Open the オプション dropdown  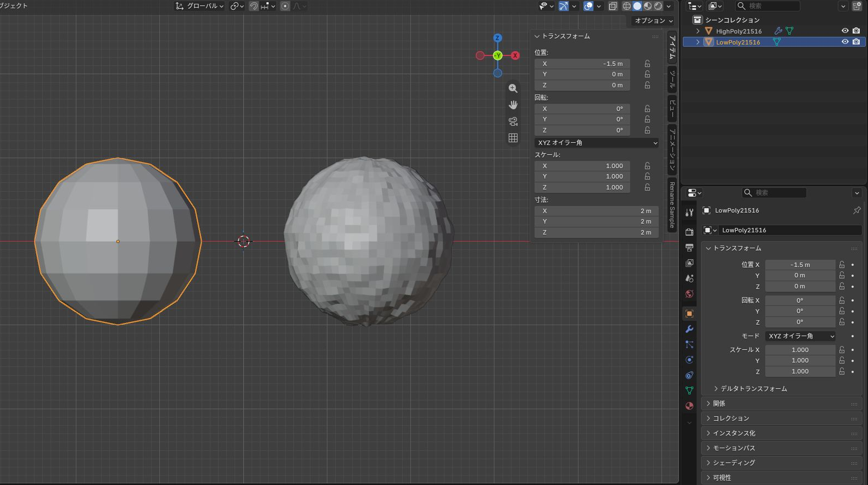pos(653,20)
